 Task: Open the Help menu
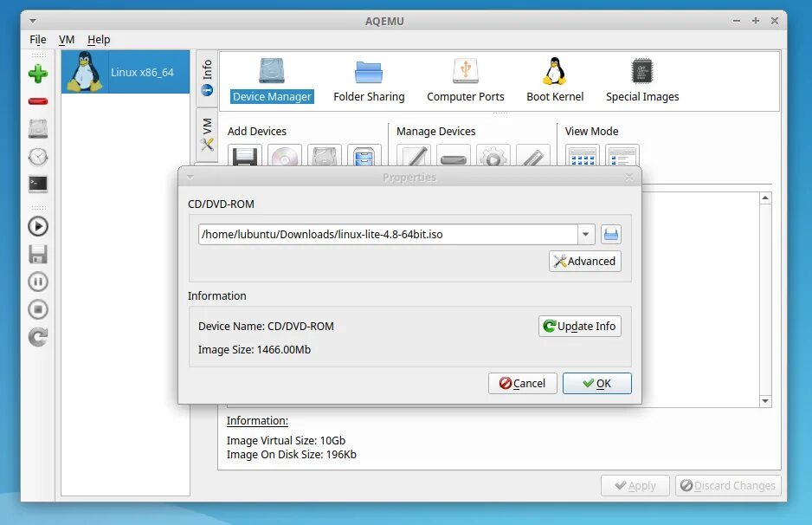99,39
